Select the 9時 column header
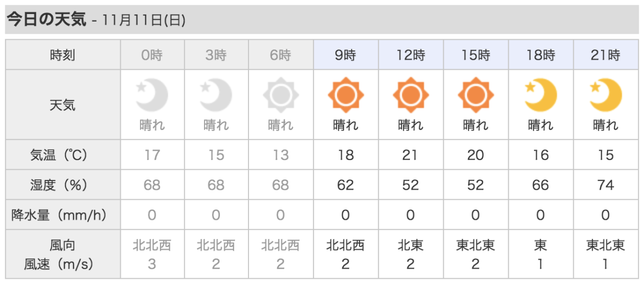 pos(346,55)
